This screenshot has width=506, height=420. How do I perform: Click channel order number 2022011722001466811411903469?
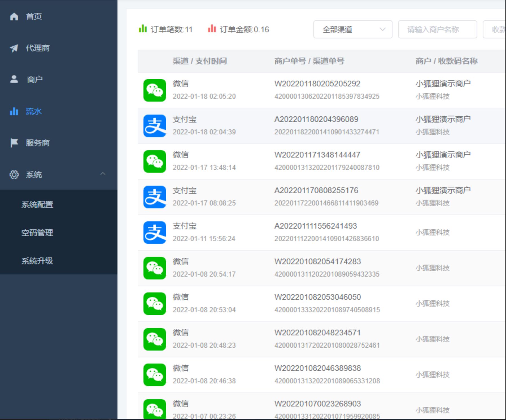(326, 203)
